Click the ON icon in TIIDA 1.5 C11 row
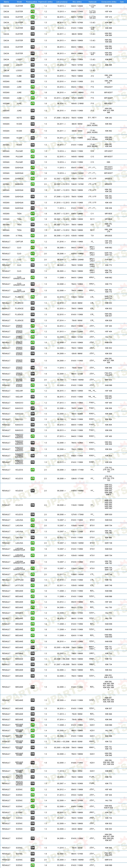 [32, 225]
